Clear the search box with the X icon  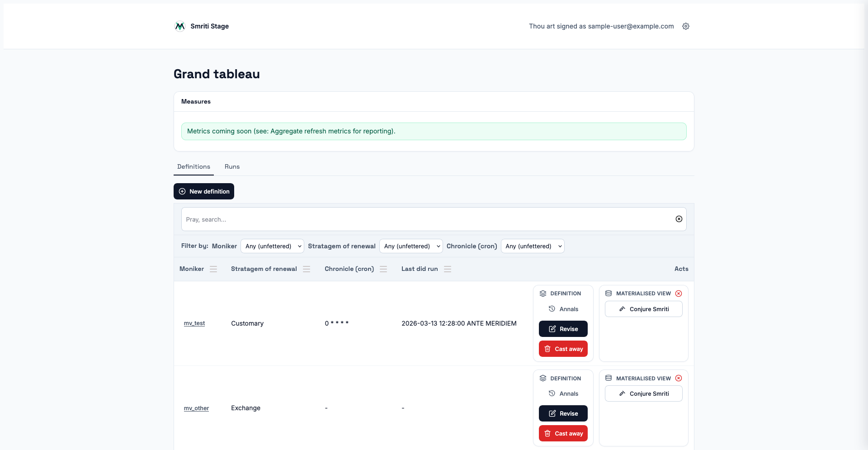pos(679,219)
